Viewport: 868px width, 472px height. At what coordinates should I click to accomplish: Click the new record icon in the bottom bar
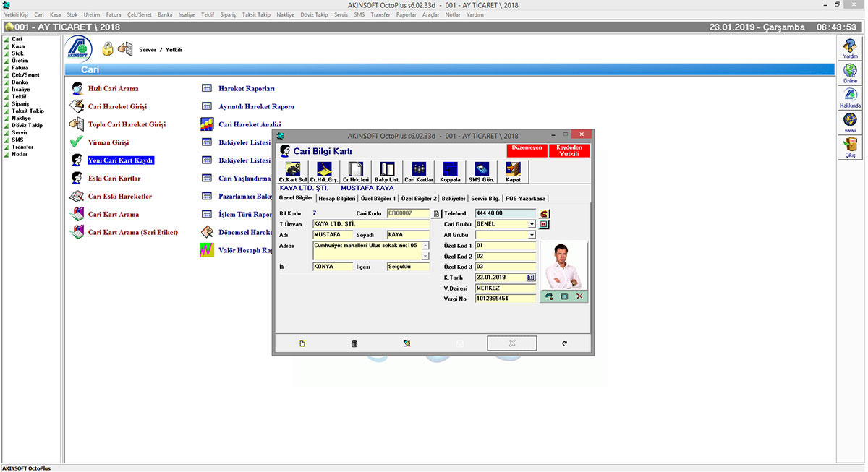302,343
